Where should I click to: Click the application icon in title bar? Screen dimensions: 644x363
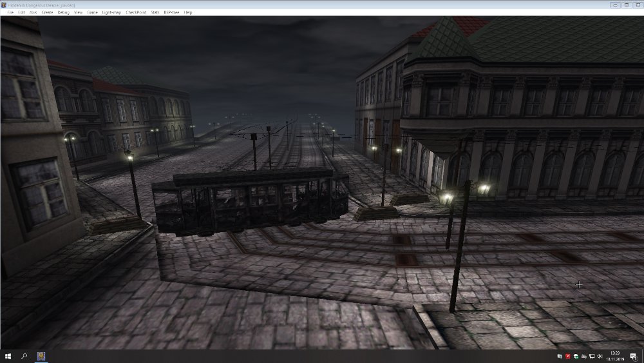(4, 5)
